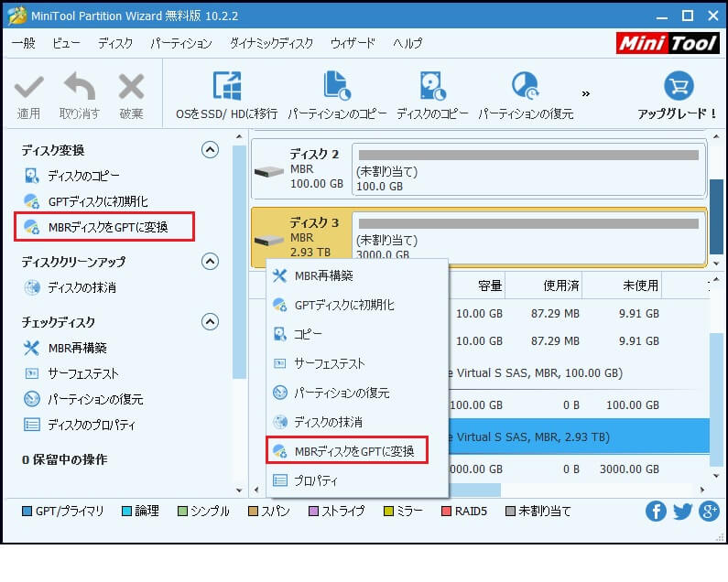Viewport: 728px width, 582px height.
Task: Collapse the チェックディスク section
Action: click(x=210, y=321)
